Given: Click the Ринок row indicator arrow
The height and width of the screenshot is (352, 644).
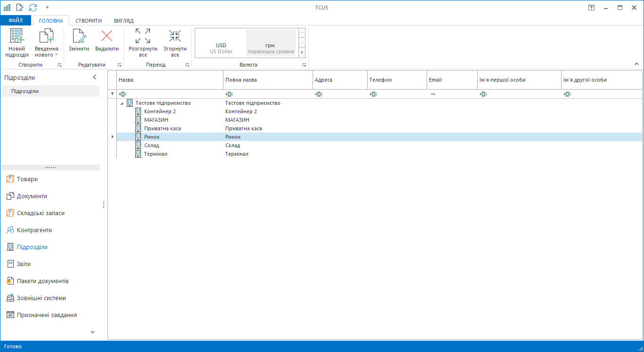Looking at the screenshot, I should pyautogui.click(x=112, y=137).
